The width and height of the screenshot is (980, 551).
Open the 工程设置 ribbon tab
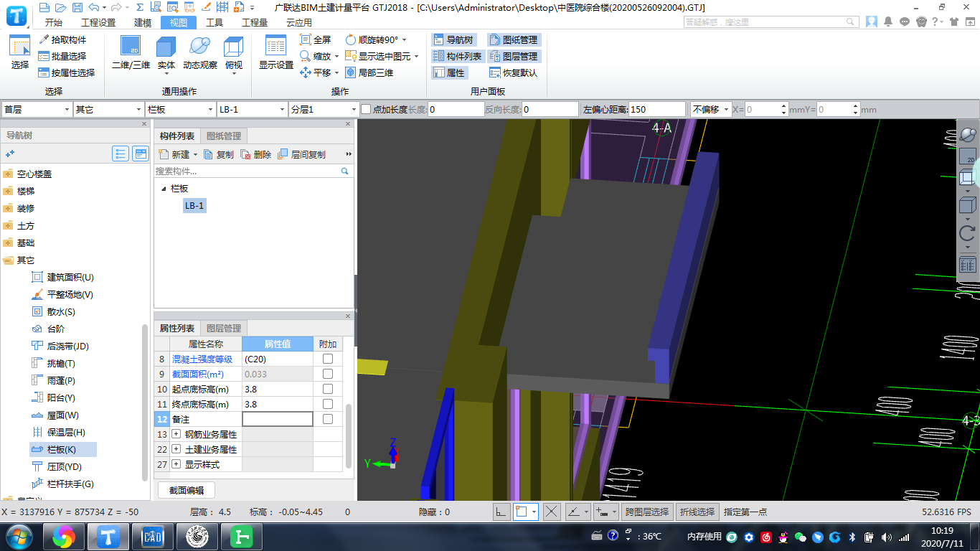pyautogui.click(x=98, y=22)
